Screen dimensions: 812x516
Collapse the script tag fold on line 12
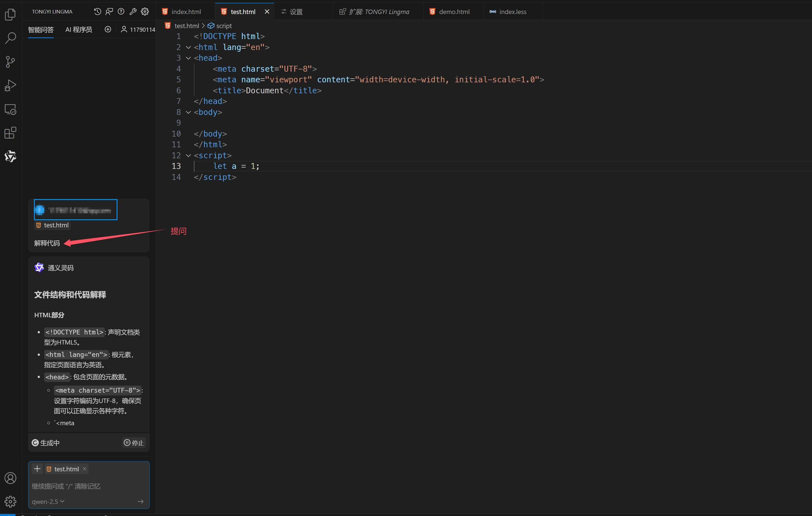tap(189, 155)
